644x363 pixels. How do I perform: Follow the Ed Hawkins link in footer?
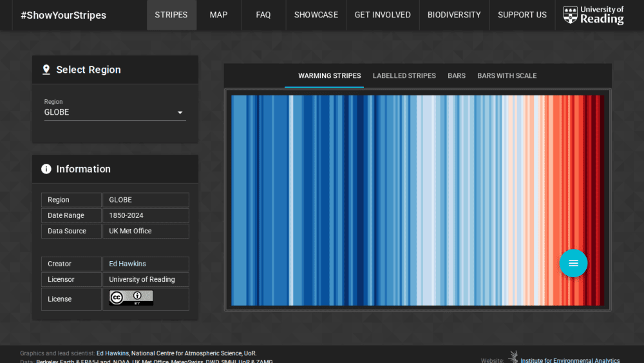tap(113, 353)
